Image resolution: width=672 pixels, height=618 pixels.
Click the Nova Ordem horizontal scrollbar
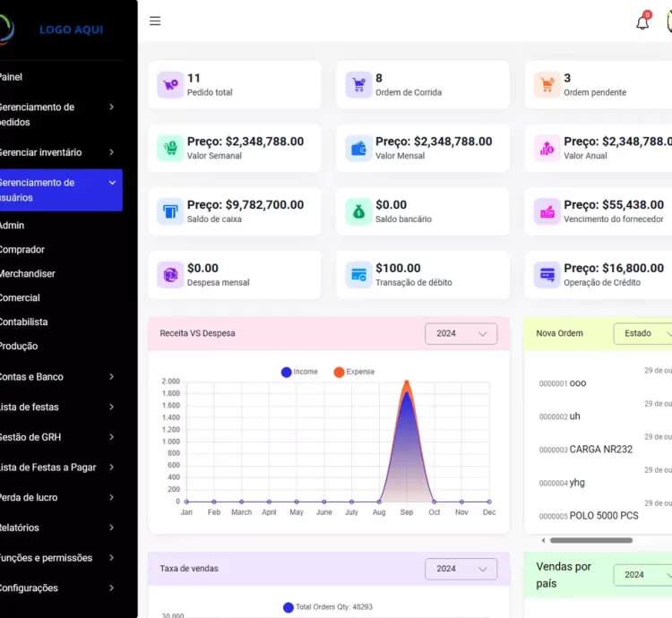pos(590,540)
